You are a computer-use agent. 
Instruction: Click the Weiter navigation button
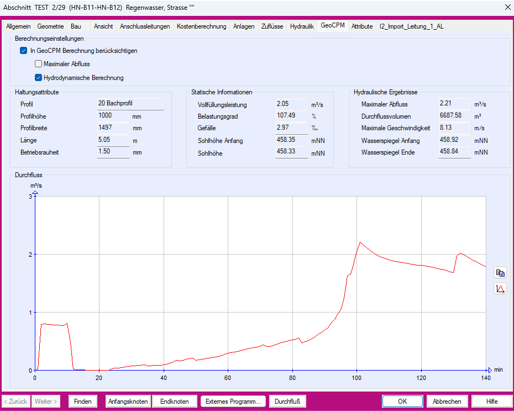click(x=46, y=401)
